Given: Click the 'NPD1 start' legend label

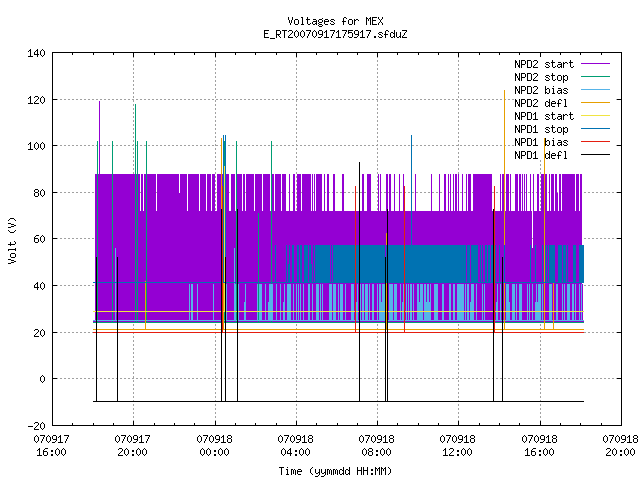Looking at the screenshot, I should [544, 116].
